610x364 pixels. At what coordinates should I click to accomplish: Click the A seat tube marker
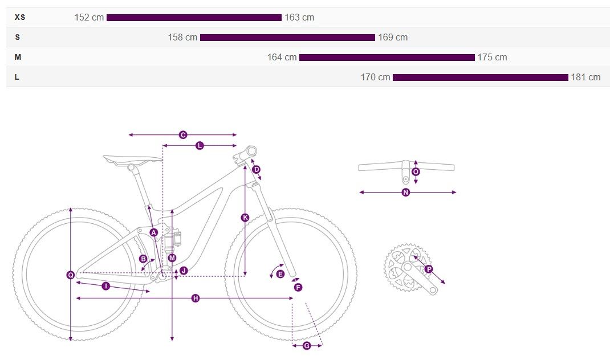tap(154, 232)
